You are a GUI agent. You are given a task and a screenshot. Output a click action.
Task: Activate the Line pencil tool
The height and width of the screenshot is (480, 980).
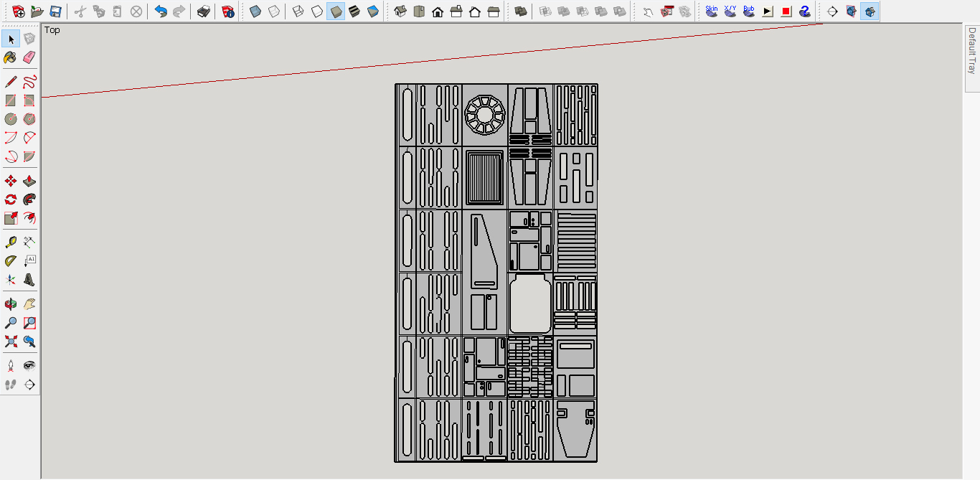[11, 82]
